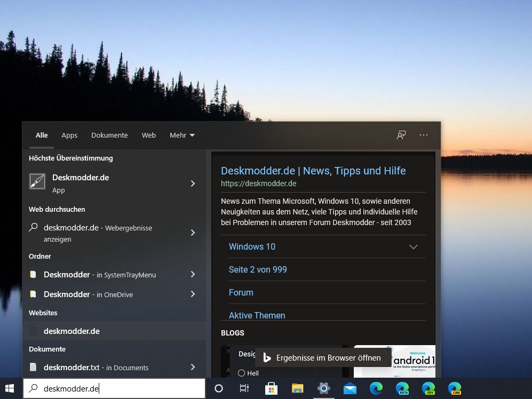Expand arrow for Deskmodder in OneDrive

tap(193, 294)
